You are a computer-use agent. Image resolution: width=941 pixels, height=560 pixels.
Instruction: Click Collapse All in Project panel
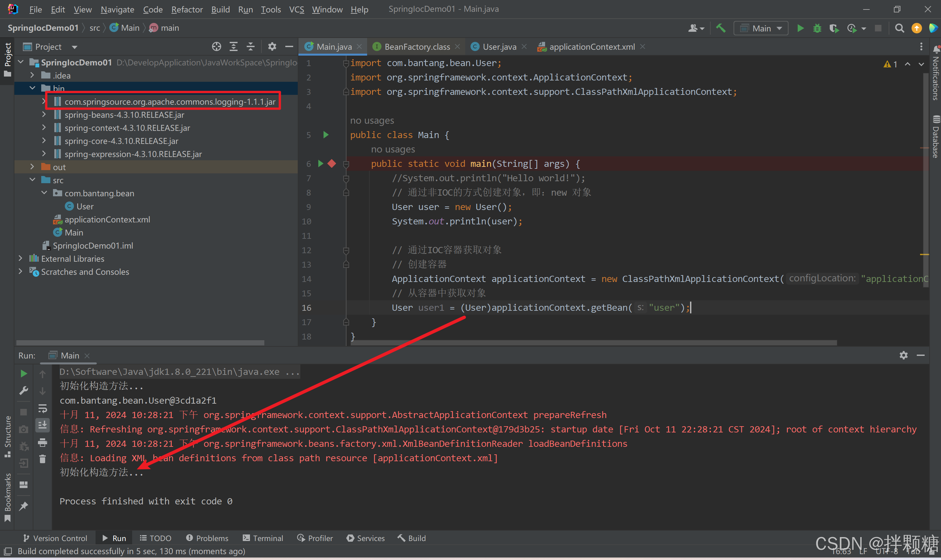coord(251,47)
